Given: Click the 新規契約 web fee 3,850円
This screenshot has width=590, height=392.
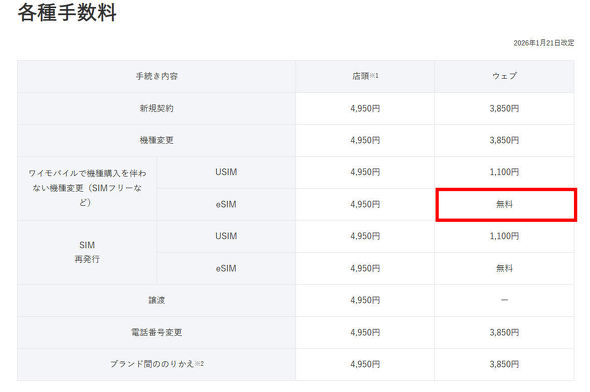Looking at the screenshot, I should click(504, 108).
